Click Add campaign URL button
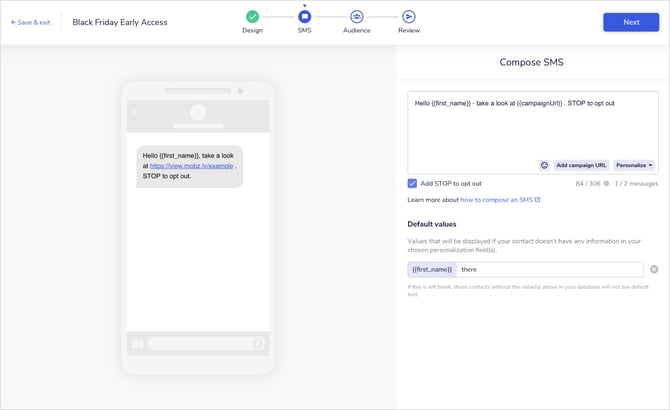670x410 pixels. point(581,165)
